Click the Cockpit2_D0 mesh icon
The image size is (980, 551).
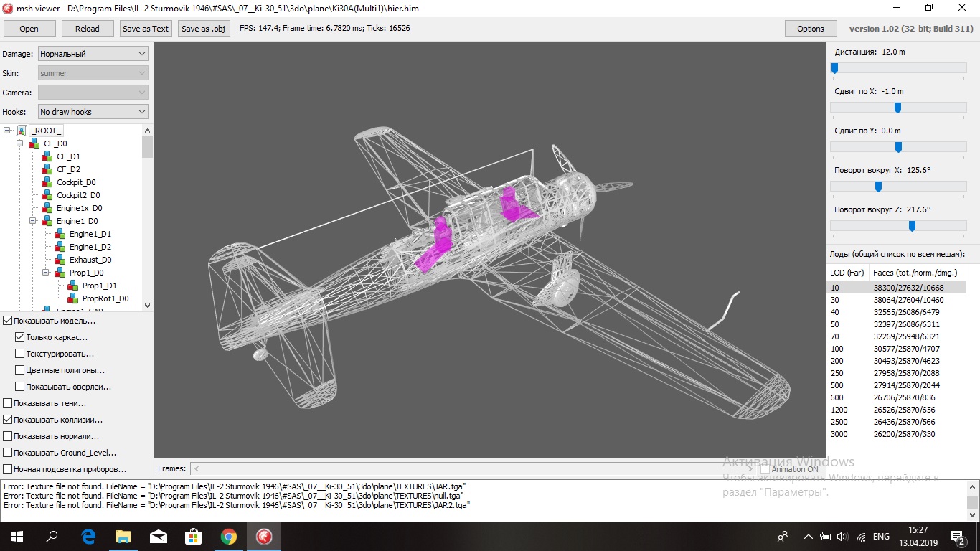tap(47, 195)
